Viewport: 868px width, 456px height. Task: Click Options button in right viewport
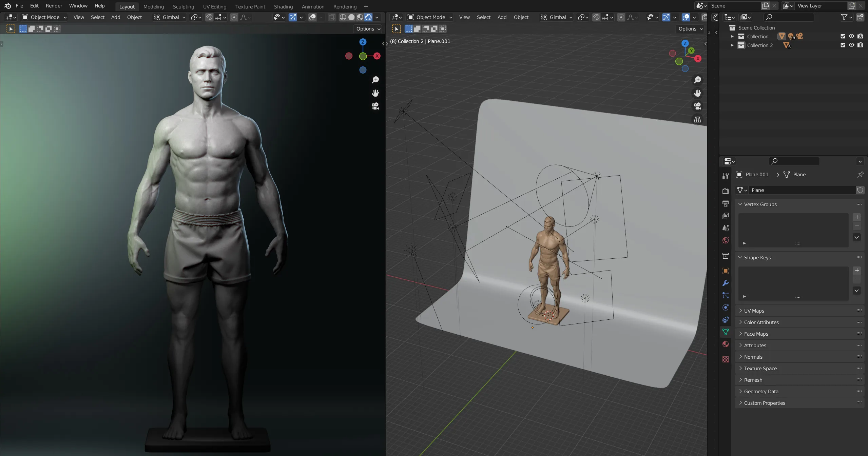[x=690, y=29]
